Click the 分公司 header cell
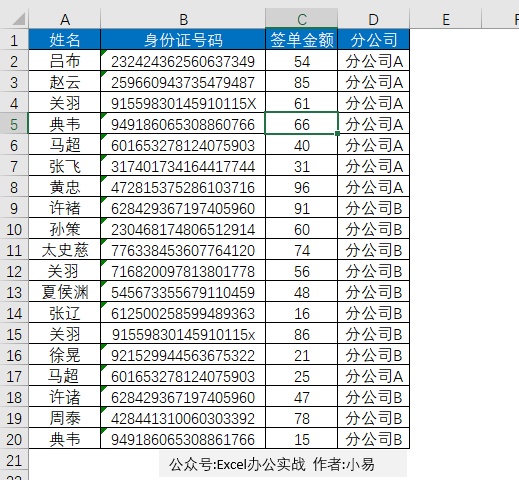The width and height of the screenshot is (519, 480). point(374,40)
